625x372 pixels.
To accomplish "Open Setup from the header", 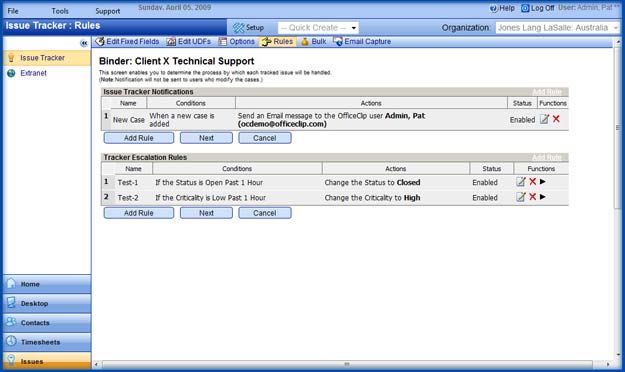I will 255,28.
